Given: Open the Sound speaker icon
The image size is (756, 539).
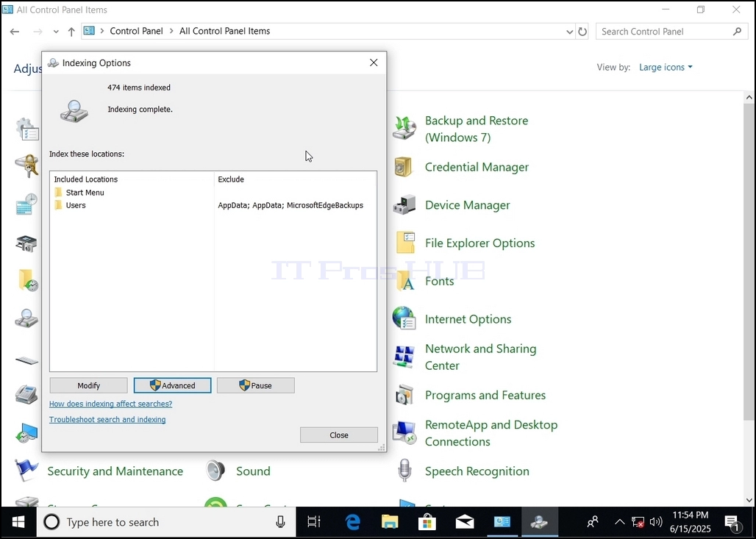Looking at the screenshot, I should [215, 471].
